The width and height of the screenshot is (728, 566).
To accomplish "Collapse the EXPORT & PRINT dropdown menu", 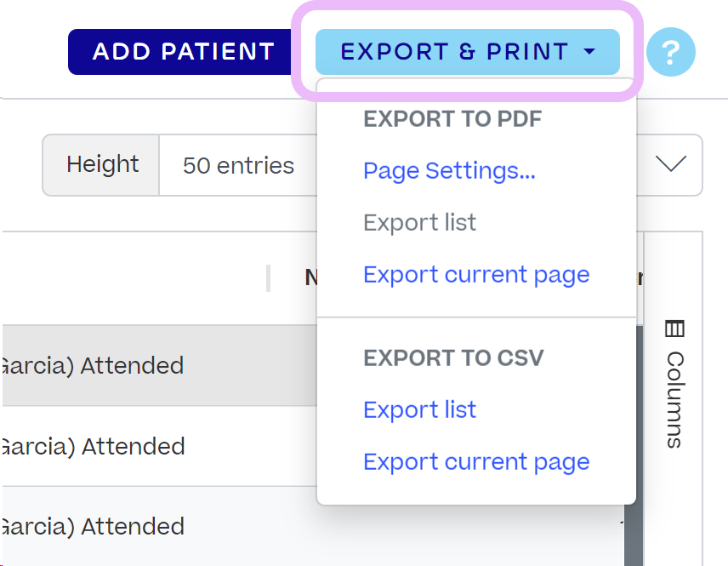I will (467, 52).
